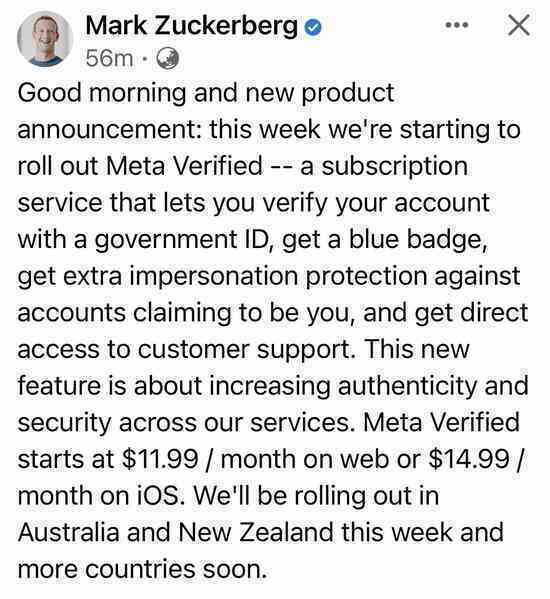Click the first "Meta Verified" mention
Image resolution: width=550 pixels, height=599 pixels.
(x=184, y=166)
